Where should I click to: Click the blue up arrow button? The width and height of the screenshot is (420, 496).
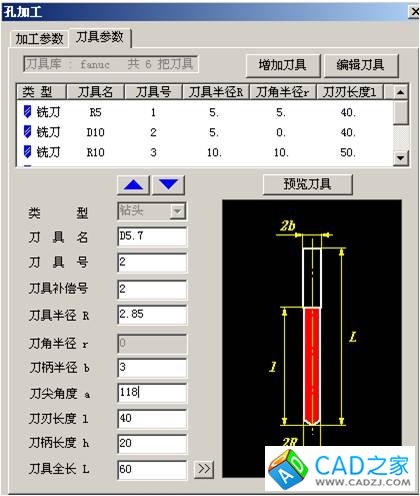coord(134,185)
